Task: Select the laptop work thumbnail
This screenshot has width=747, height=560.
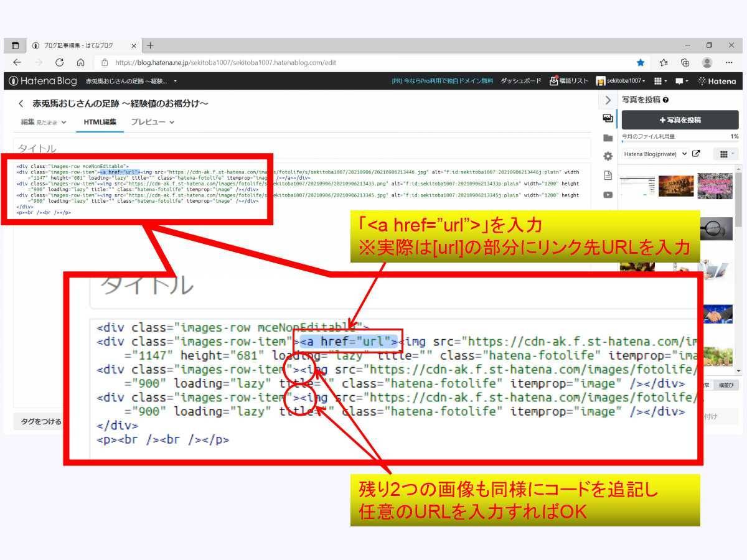Action: click(x=715, y=271)
